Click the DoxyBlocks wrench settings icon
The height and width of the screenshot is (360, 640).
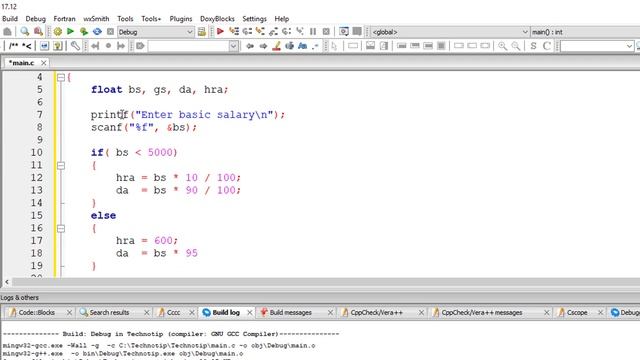(75, 46)
